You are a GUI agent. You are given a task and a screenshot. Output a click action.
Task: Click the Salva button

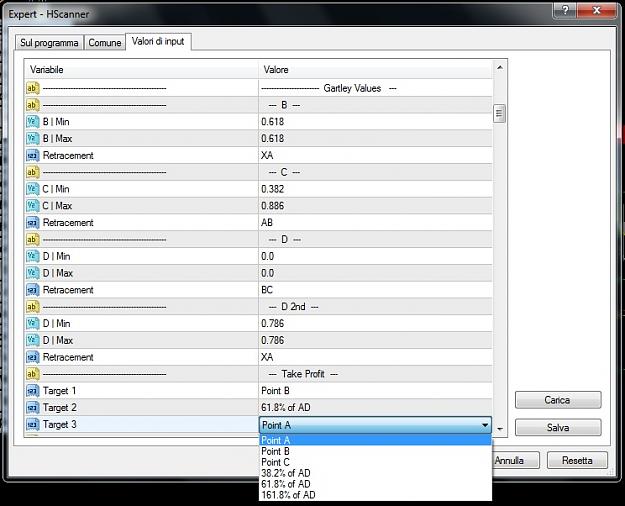pyautogui.click(x=558, y=427)
